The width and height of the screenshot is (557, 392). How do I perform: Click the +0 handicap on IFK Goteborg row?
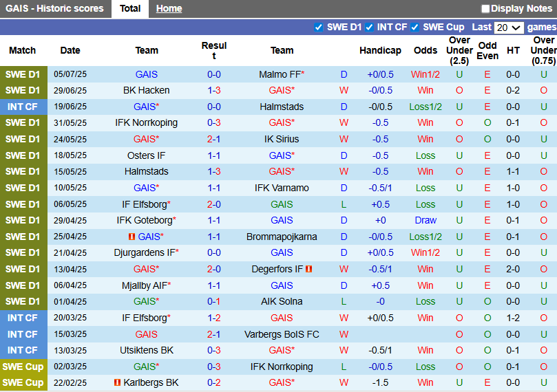point(380,220)
